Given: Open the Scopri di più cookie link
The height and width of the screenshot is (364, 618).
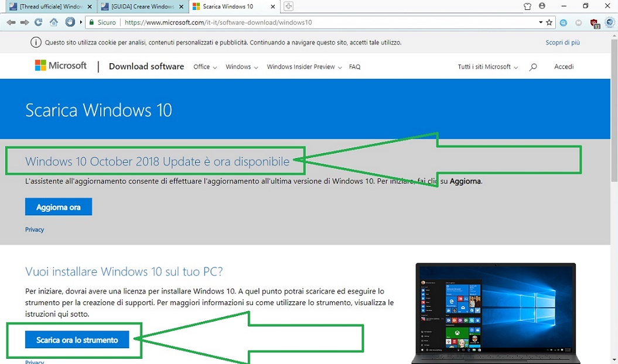Looking at the screenshot, I should coord(562,43).
